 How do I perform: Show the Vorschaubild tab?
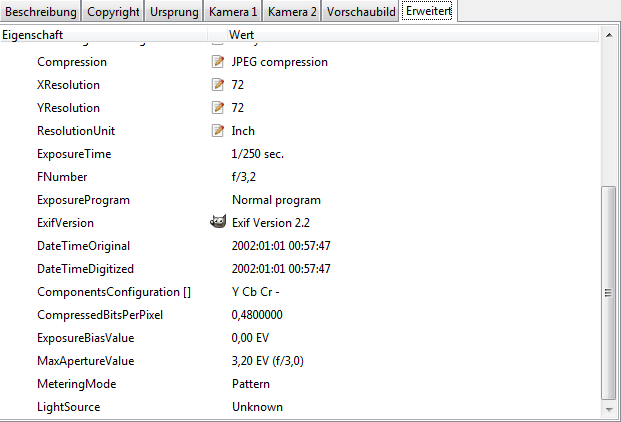pos(361,11)
